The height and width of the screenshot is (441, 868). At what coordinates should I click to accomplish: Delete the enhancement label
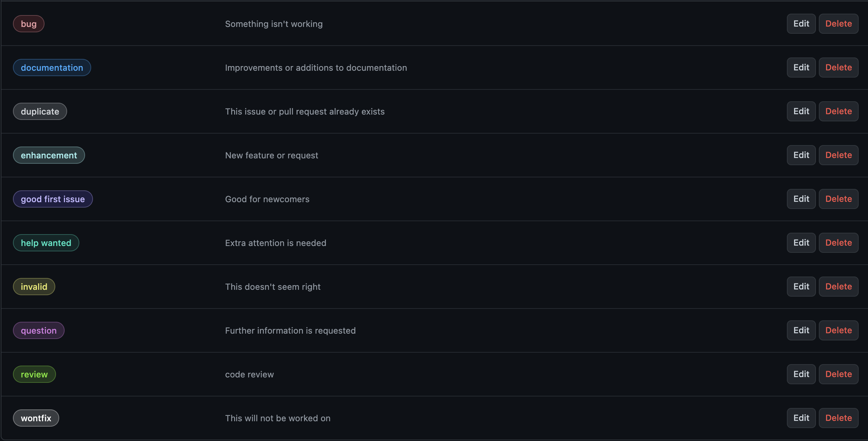coord(839,155)
